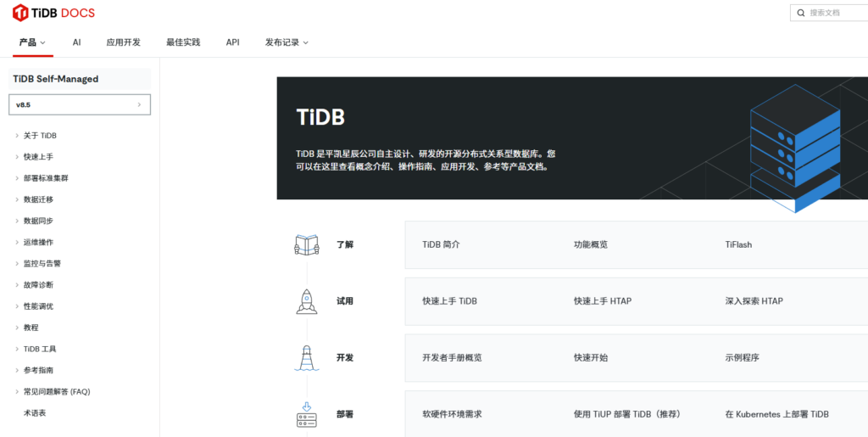The height and width of the screenshot is (437, 868).
Task: Click the TiDB Self-Managed sidebar heading
Action: click(x=80, y=79)
